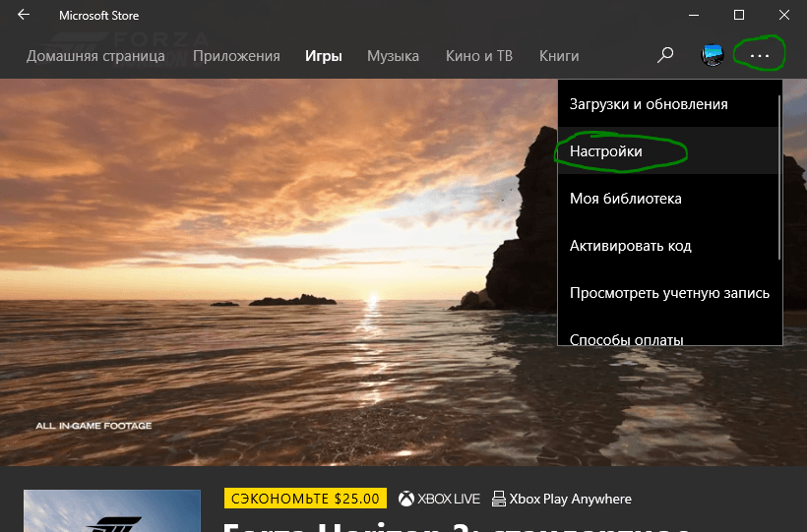The height and width of the screenshot is (532, 807).
Task: Choose Активировать код menu entry
Action: [668, 246]
